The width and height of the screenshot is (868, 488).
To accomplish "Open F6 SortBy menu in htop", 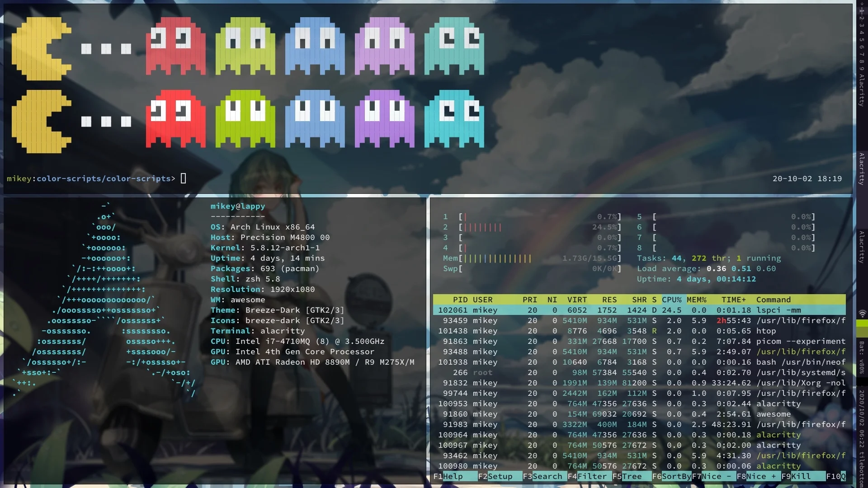I will (x=671, y=476).
